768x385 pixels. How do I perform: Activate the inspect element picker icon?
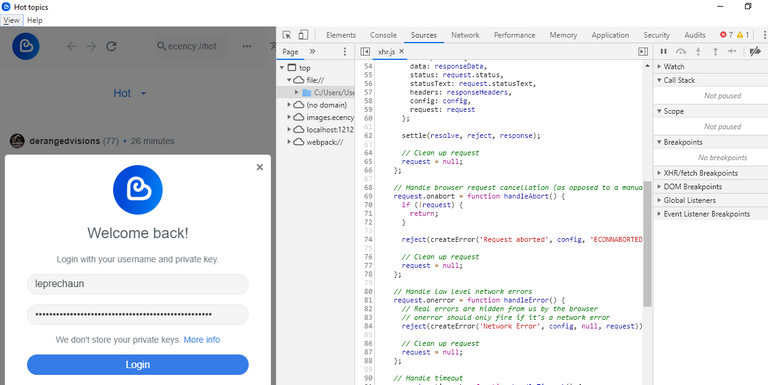(x=287, y=35)
